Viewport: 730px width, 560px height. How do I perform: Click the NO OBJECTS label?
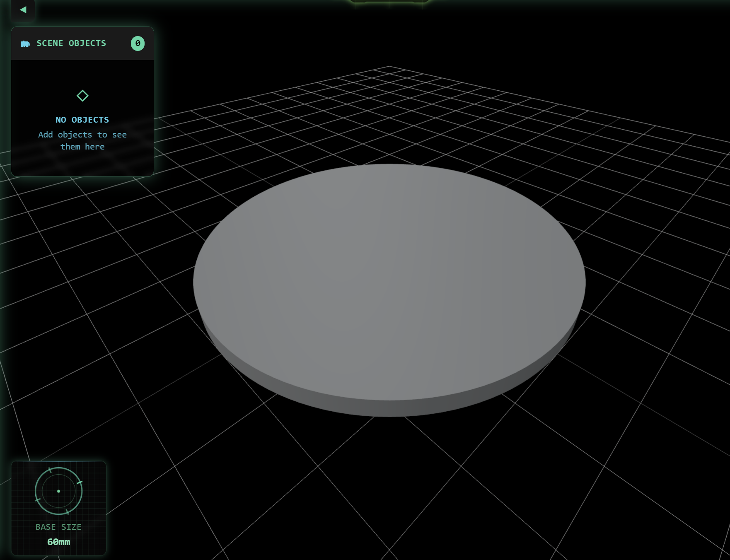(82, 119)
